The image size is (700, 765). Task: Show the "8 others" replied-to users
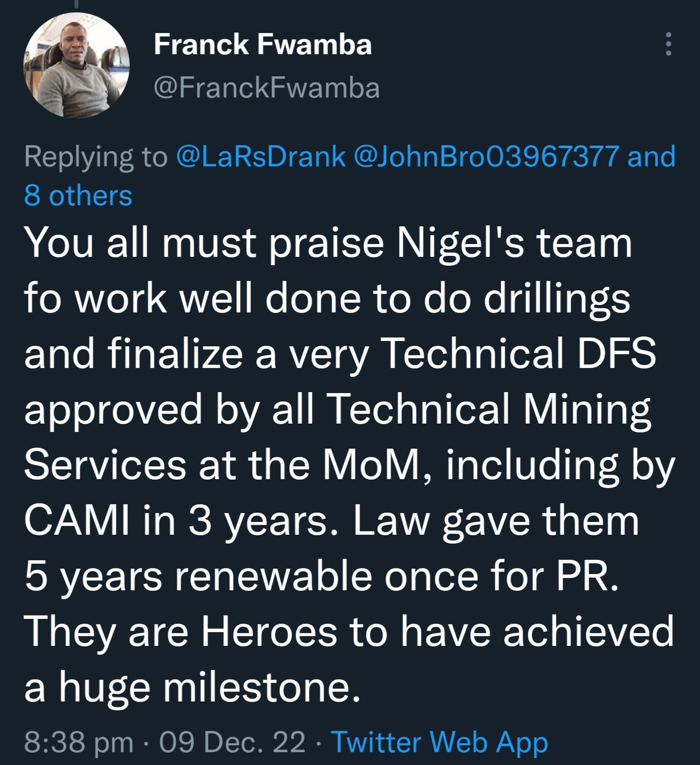78,195
